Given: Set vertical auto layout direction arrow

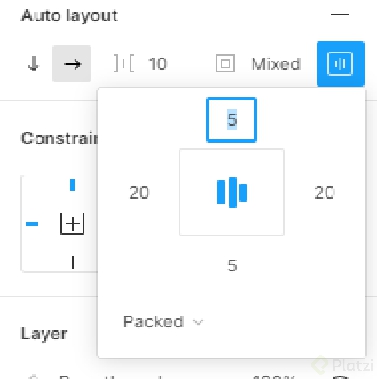Looking at the screenshot, I should click(x=33, y=63).
